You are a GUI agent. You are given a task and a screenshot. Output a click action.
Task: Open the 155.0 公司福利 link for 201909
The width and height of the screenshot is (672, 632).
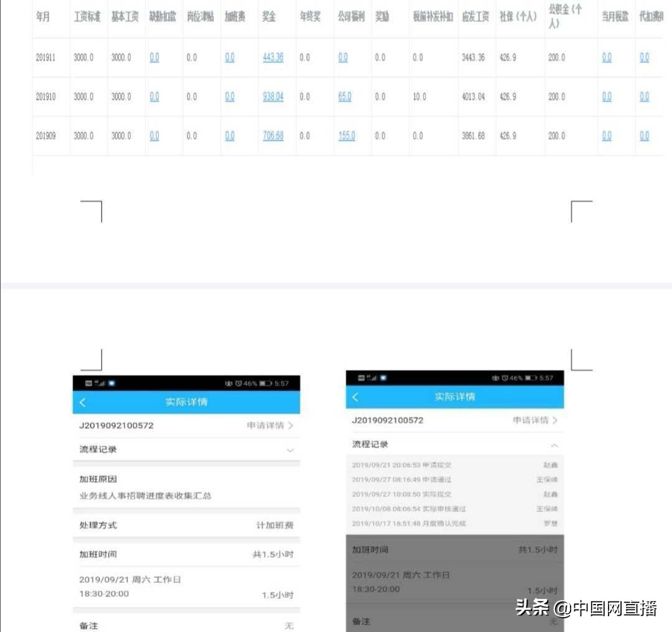[x=346, y=136]
